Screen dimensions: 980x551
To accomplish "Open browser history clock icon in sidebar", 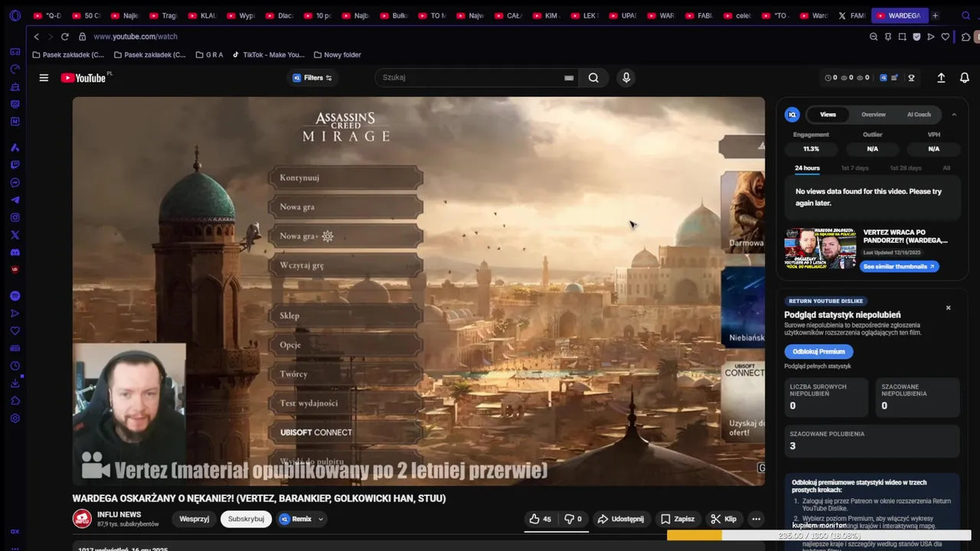I will 15,366.
